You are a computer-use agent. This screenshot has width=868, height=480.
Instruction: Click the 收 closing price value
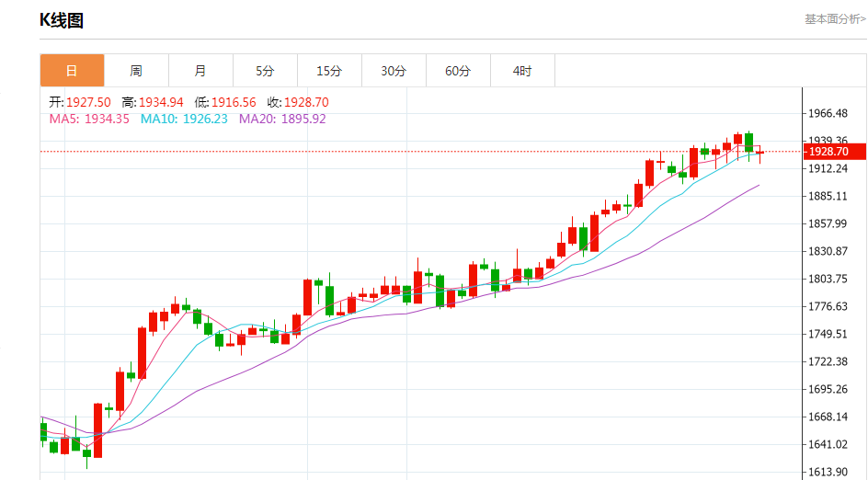[x=306, y=102]
